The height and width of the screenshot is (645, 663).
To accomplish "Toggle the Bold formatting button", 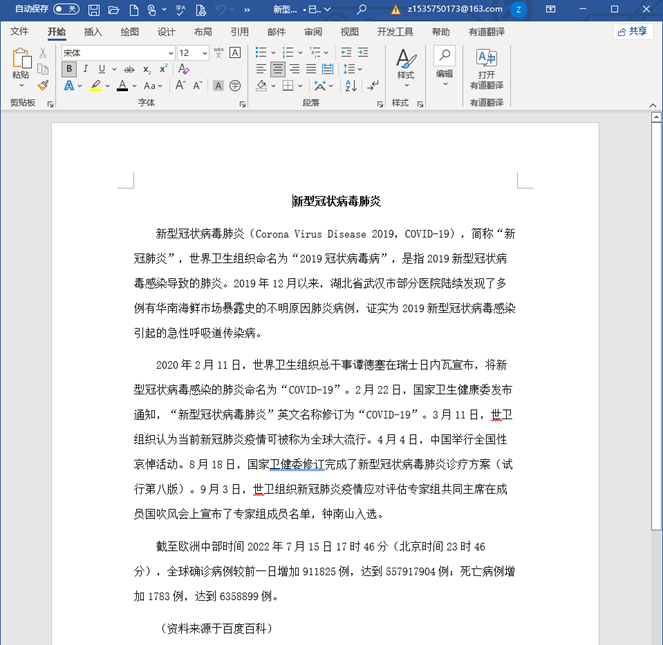I will point(69,69).
